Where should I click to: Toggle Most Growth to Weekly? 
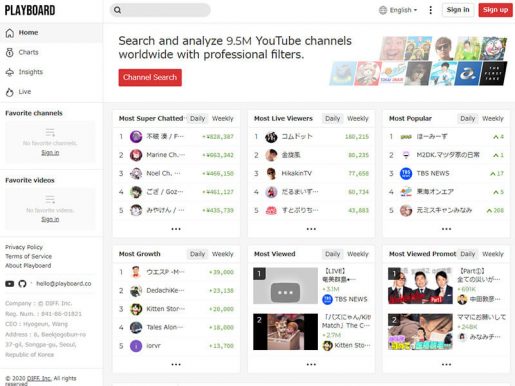tap(223, 254)
